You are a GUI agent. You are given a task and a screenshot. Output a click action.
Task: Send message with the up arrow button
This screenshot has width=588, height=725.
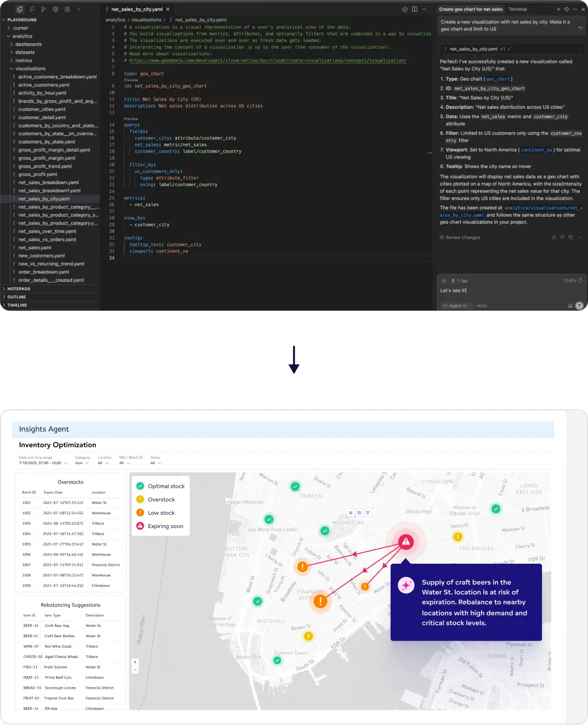pos(579,306)
